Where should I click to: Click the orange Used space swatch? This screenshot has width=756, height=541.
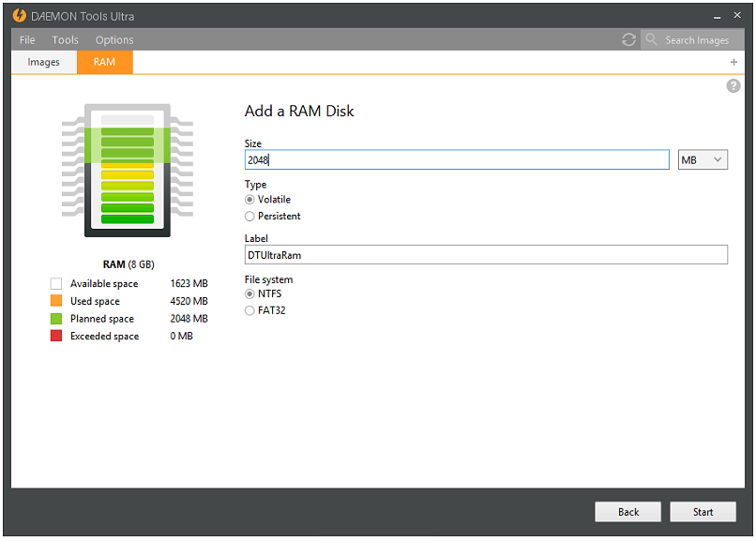[56, 301]
